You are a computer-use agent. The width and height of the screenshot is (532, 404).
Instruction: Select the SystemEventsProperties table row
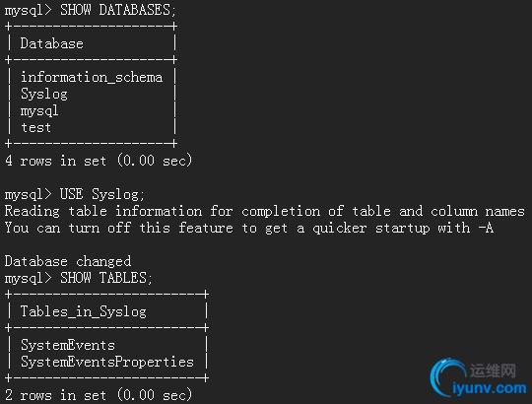107,362
